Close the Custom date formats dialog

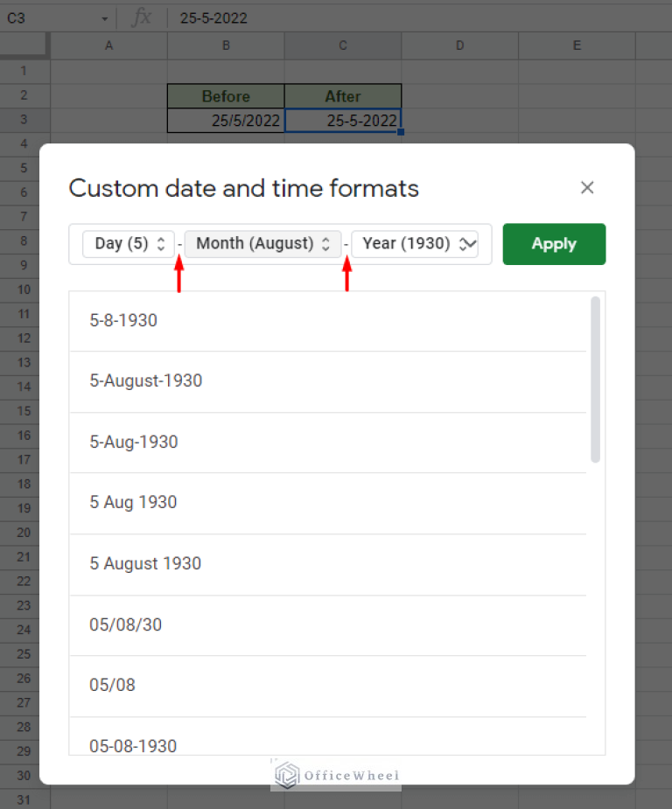coord(587,187)
